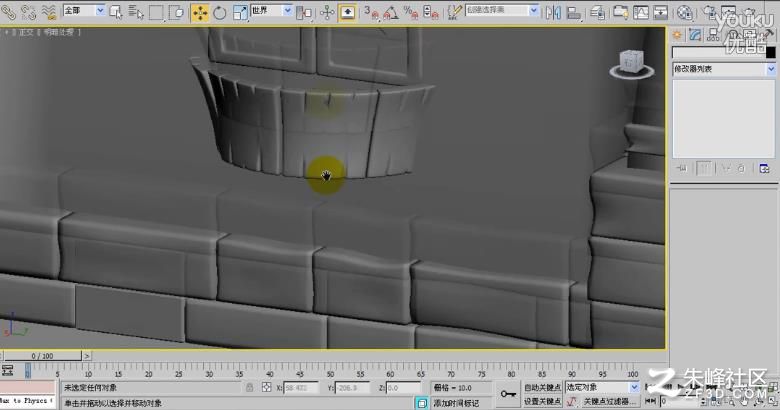Activate Bind to Space Warp tool
The width and height of the screenshot is (780, 410).
click(x=49, y=12)
